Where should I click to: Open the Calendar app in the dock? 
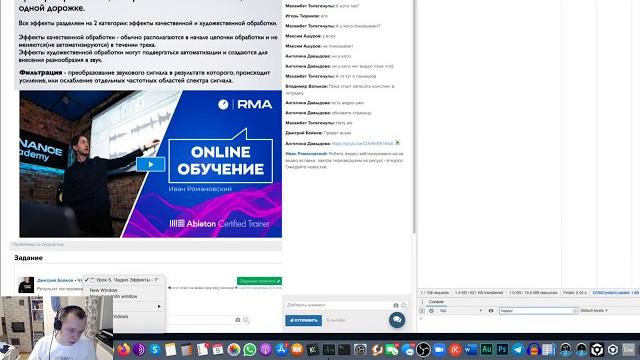point(218,349)
